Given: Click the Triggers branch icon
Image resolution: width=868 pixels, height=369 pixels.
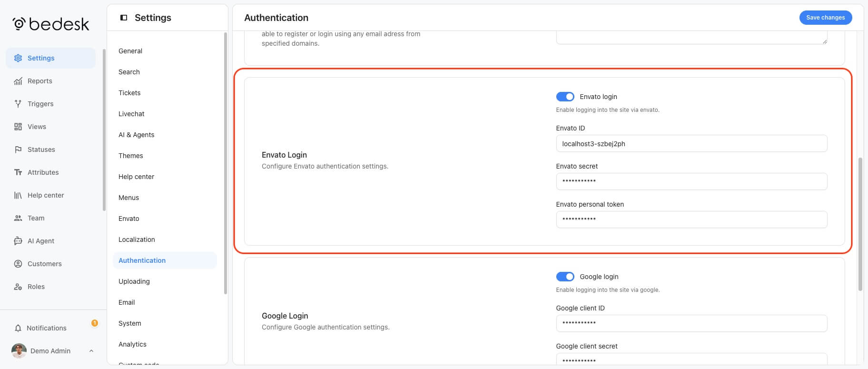Looking at the screenshot, I should (18, 104).
